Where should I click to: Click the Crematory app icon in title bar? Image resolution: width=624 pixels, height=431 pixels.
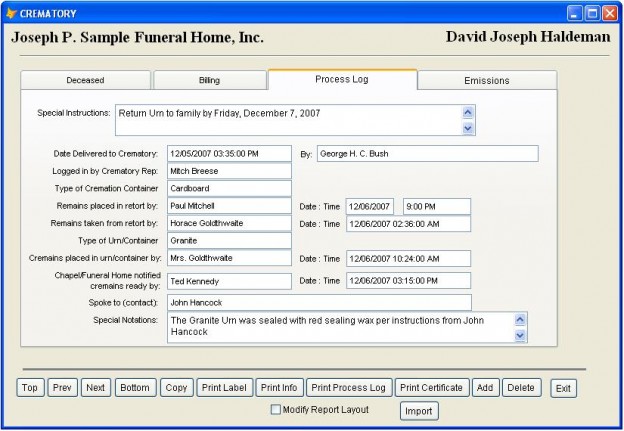[10, 12]
